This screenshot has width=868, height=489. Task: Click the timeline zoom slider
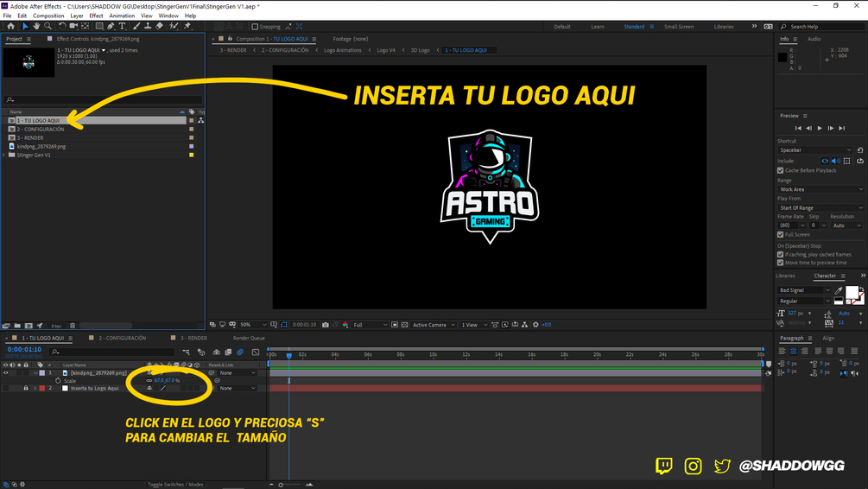(281, 485)
